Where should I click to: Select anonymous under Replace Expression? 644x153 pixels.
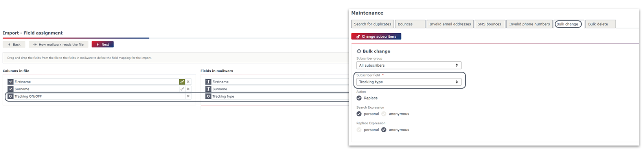pos(384,130)
